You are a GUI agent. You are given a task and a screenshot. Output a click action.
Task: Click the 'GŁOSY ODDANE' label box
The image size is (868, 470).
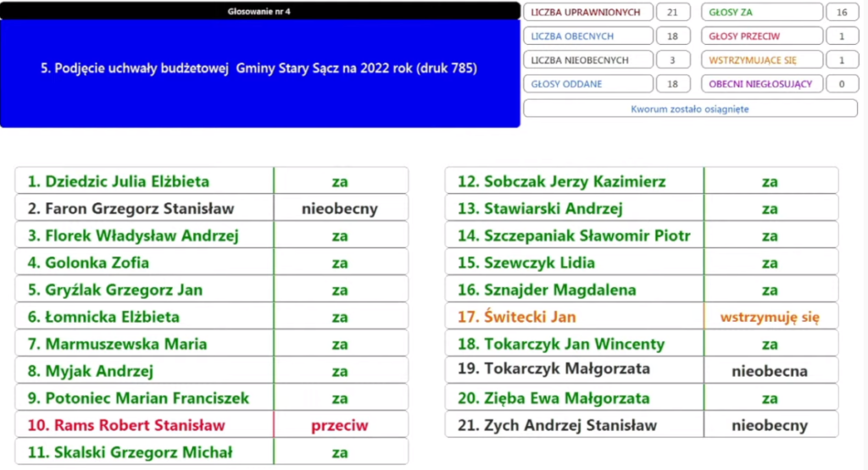click(587, 84)
